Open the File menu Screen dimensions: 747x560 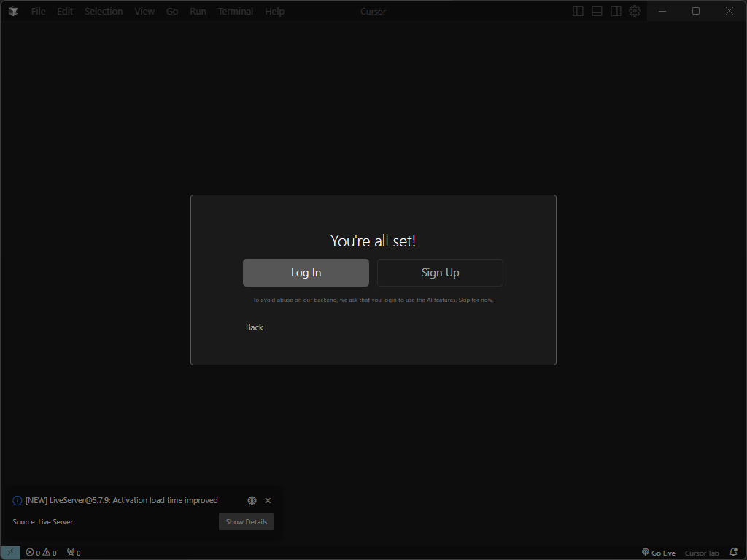[x=38, y=11]
